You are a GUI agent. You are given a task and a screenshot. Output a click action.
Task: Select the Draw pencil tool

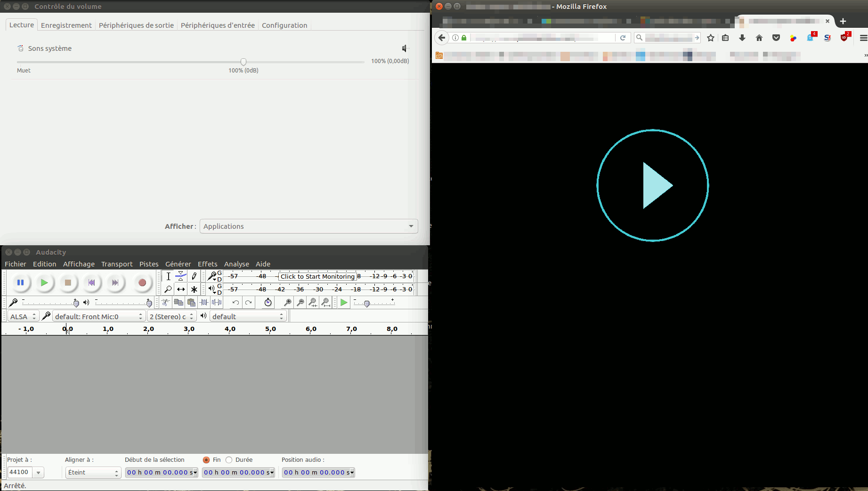(194, 276)
